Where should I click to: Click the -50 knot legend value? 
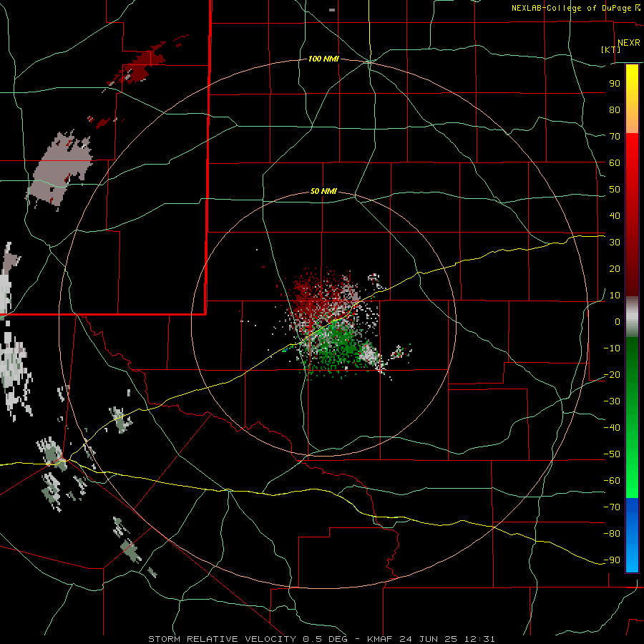[x=612, y=454]
